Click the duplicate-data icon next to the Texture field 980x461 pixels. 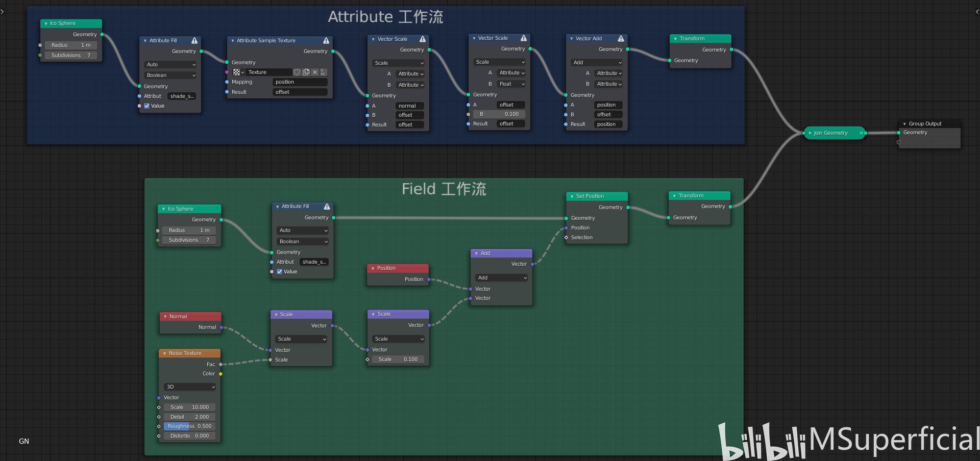pyautogui.click(x=306, y=72)
